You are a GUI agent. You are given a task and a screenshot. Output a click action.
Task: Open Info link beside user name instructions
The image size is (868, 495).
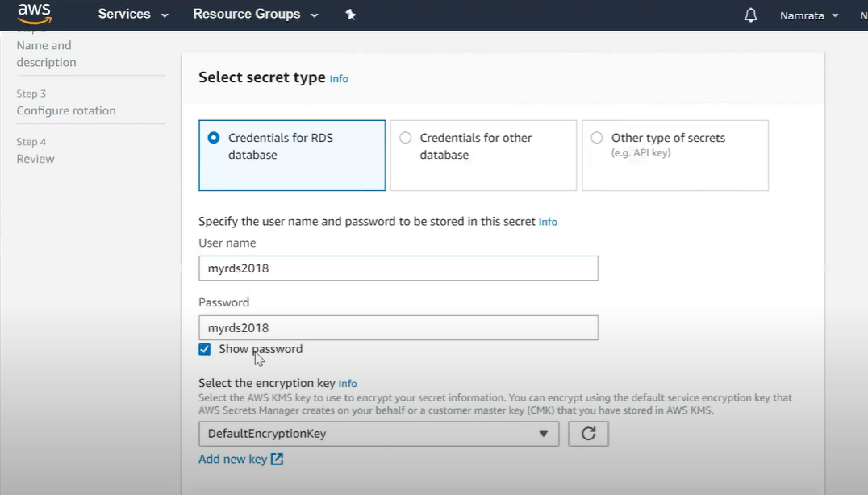coord(548,222)
